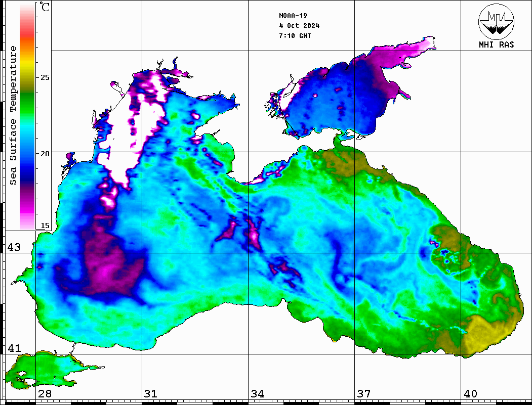The height and width of the screenshot is (405, 532).
Task: Click the latitude label 41
Action: pyautogui.click(x=14, y=348)
